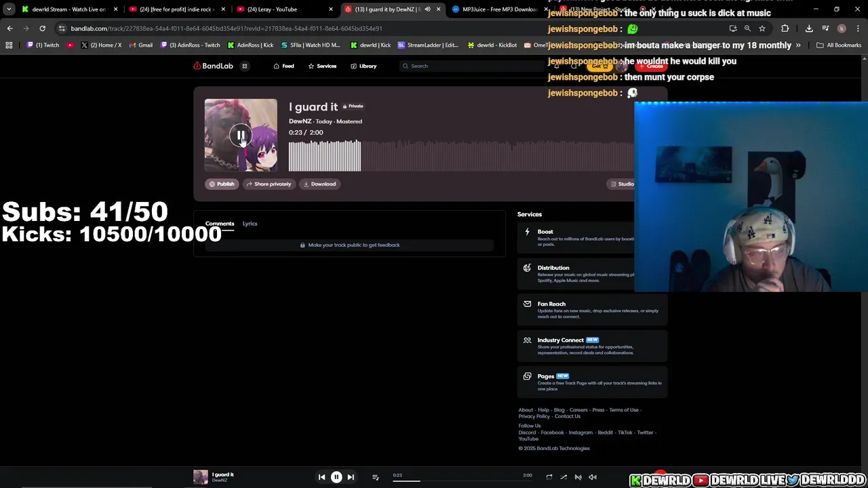
Task: Open the All Bookmarks folder
Action: click(x=839, y=45)
